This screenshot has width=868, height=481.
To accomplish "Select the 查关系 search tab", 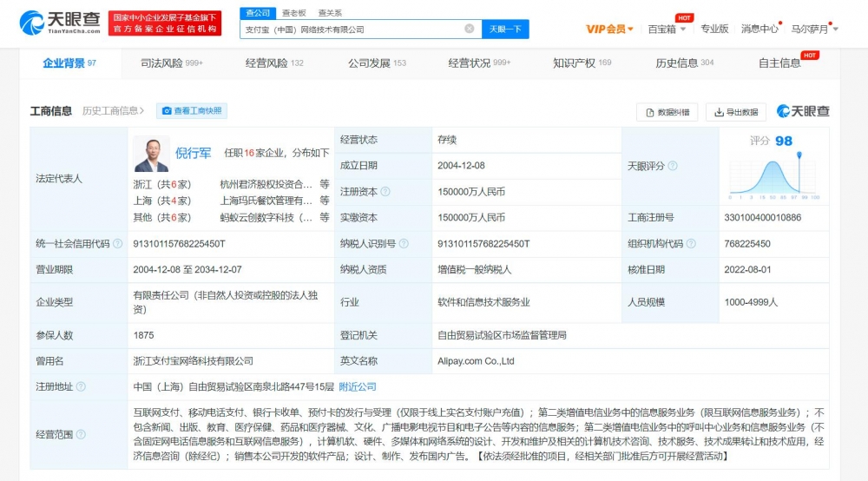I will tap(330, 13).
